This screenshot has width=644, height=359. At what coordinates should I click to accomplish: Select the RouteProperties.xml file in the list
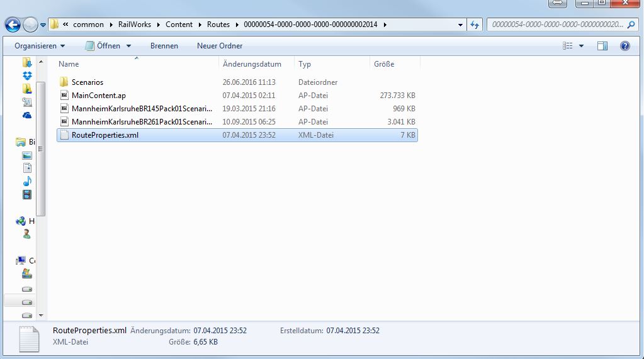tap(237, 135)
